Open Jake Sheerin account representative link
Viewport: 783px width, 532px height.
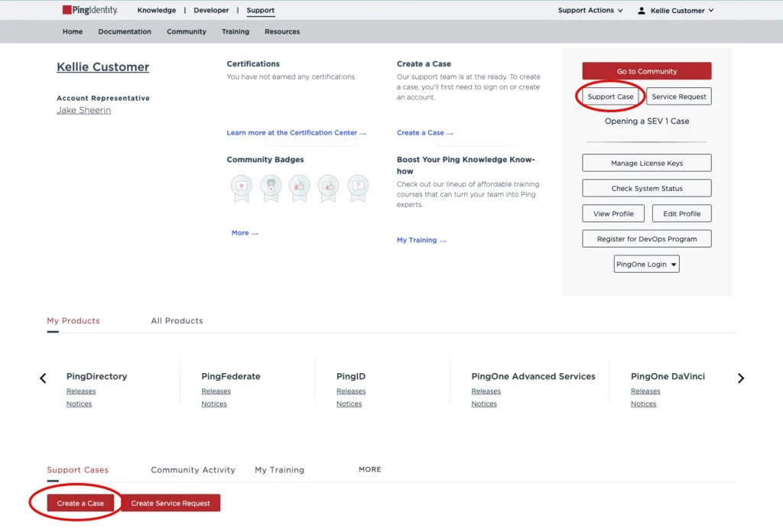point(84,110)
